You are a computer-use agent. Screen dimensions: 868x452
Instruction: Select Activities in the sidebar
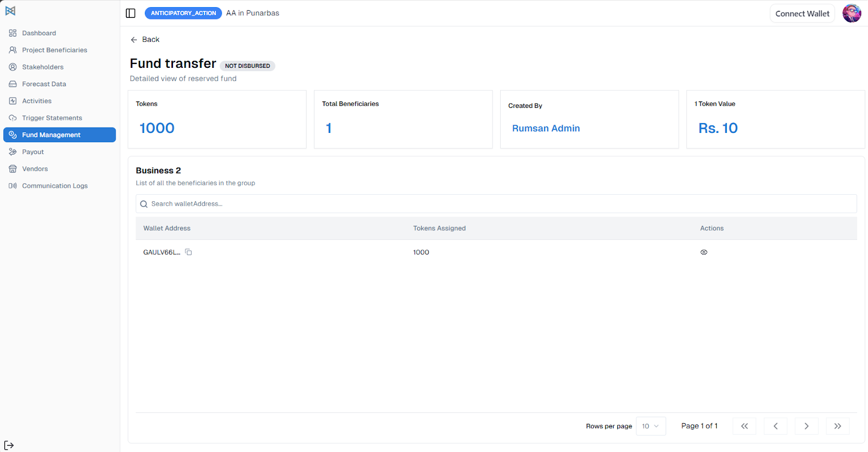[60, 101]
